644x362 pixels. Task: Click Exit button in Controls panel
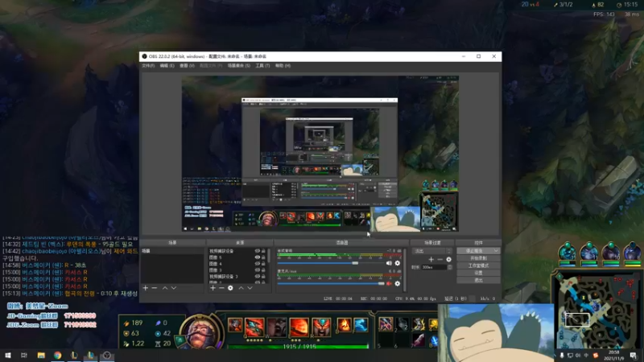[x=478, y=280]
